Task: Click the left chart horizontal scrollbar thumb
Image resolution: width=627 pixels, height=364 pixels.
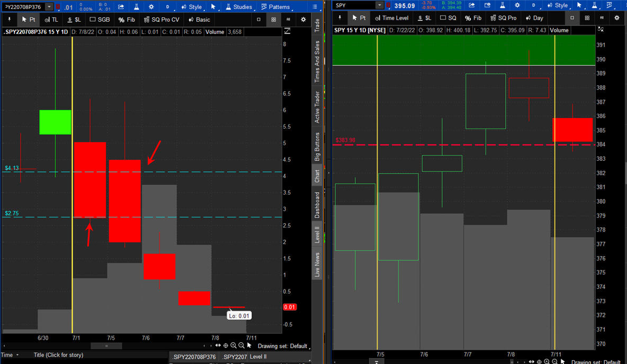Action: (106, 346)
